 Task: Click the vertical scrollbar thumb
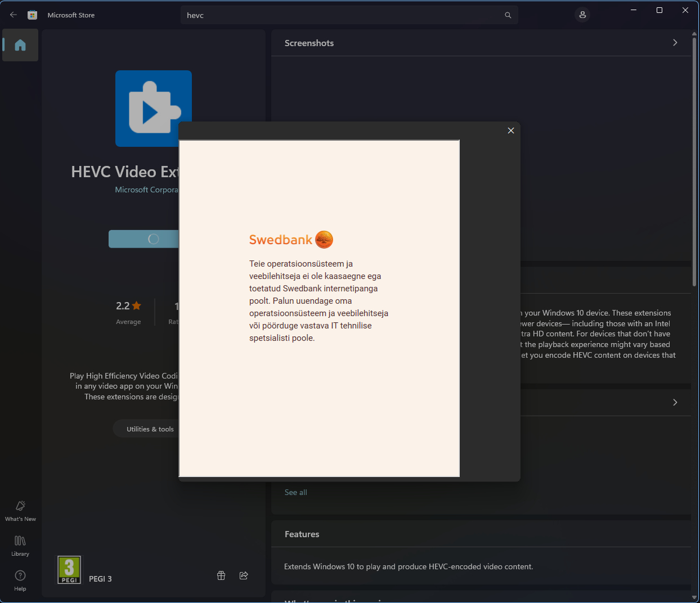pos(694,163)
